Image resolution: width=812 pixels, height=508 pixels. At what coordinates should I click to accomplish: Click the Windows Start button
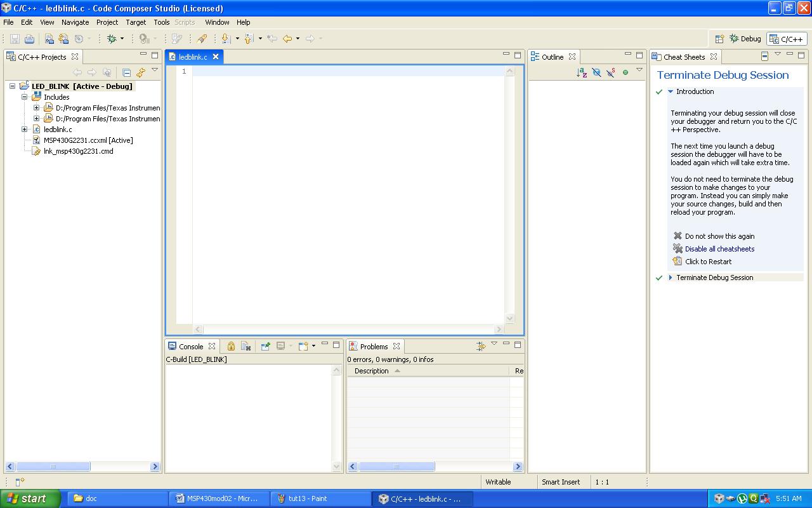point(30,498)
